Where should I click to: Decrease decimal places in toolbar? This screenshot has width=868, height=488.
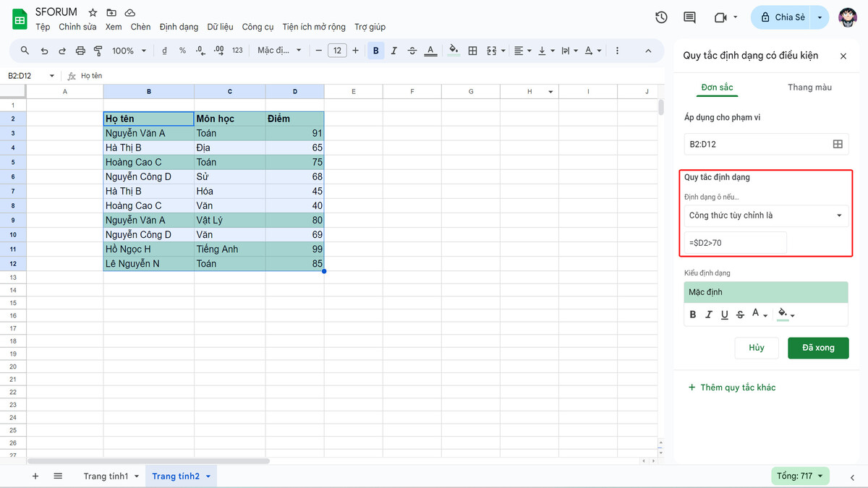coord(200,51)
